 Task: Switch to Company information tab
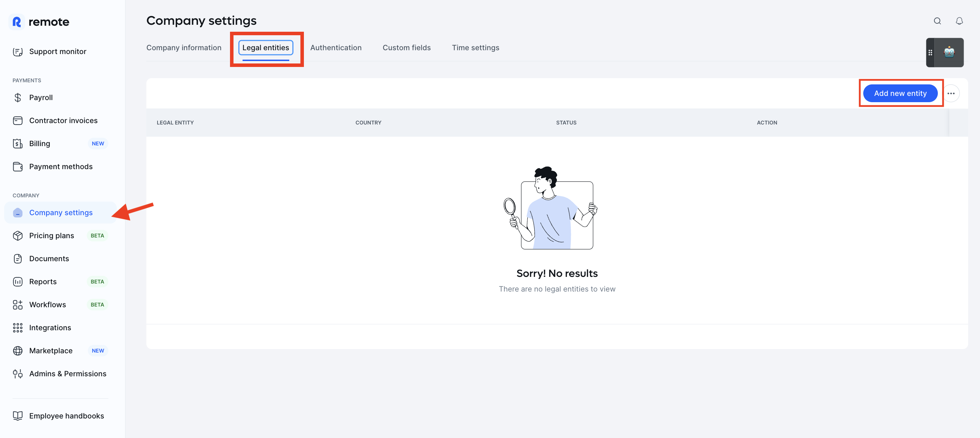184,48
